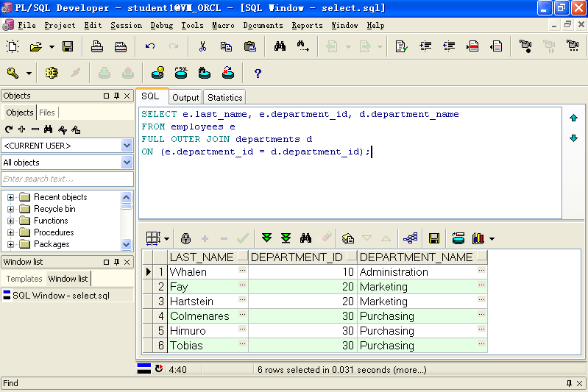Refresh the Objects browser with the circular arrow
The image size is (588, 392).
coord(9,129)
